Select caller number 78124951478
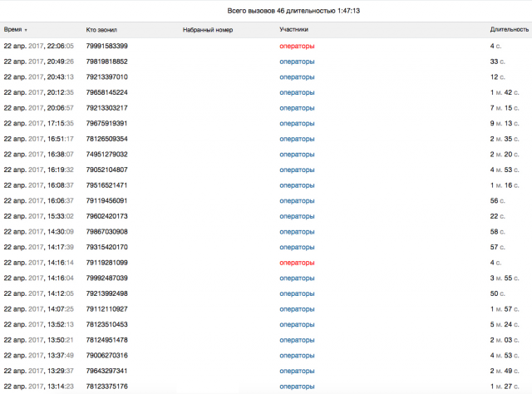 point(107,340)
